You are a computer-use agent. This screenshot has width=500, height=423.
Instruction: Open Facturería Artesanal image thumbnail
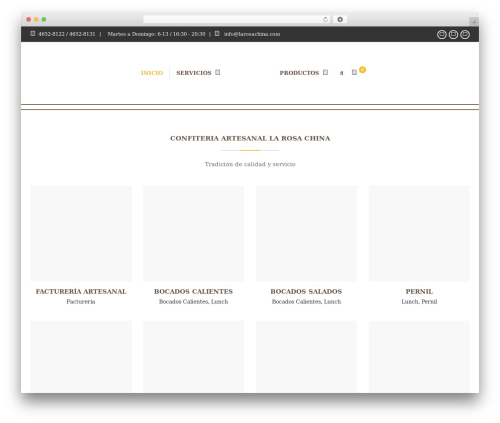(81, 233)
